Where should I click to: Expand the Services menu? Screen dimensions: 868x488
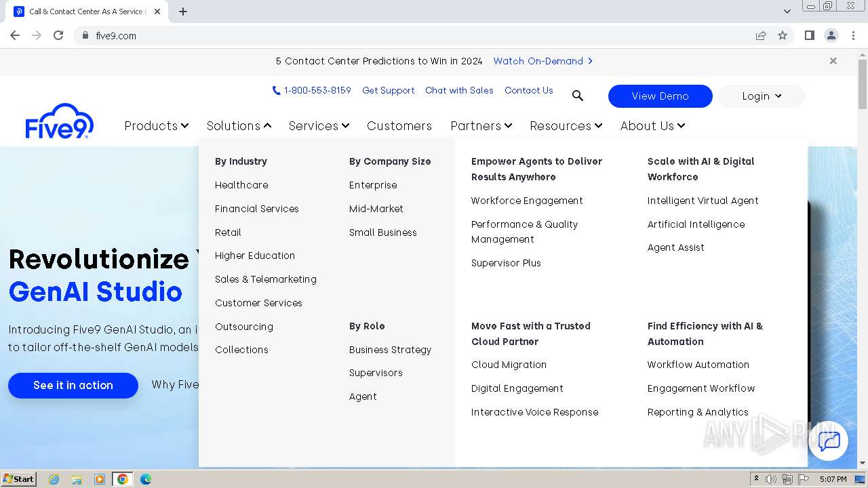(319, 126)
